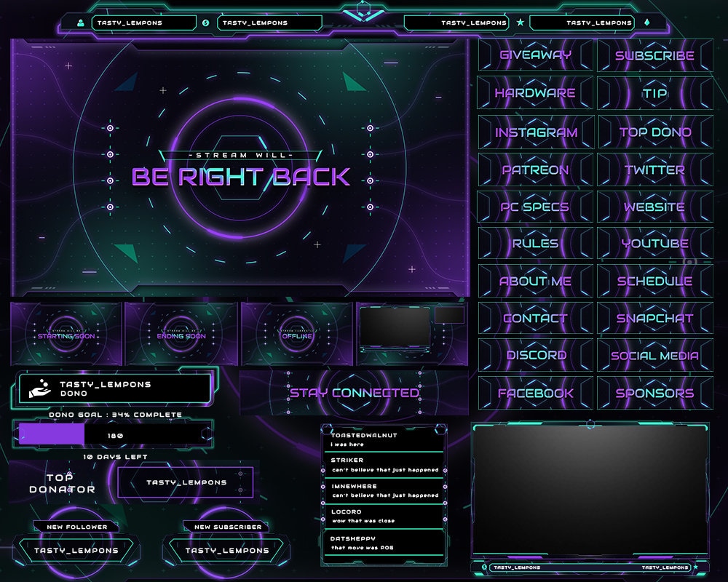Click the STAY CONNECTED banner
Image resolution: width=728 pixels, height=582 pixels.
point(355,391)
